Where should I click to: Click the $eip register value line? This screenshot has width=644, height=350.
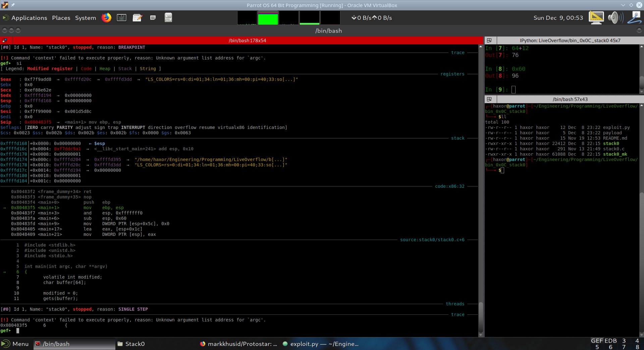(x=61, y=122)
